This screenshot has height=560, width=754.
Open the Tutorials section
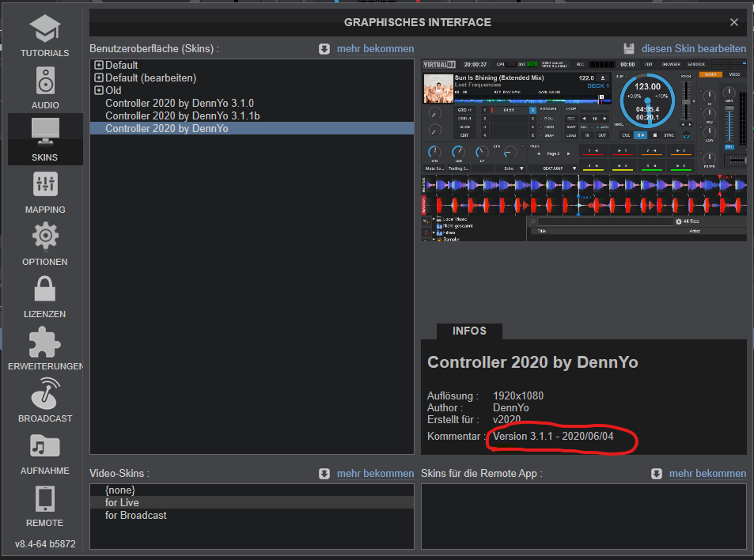45,36
